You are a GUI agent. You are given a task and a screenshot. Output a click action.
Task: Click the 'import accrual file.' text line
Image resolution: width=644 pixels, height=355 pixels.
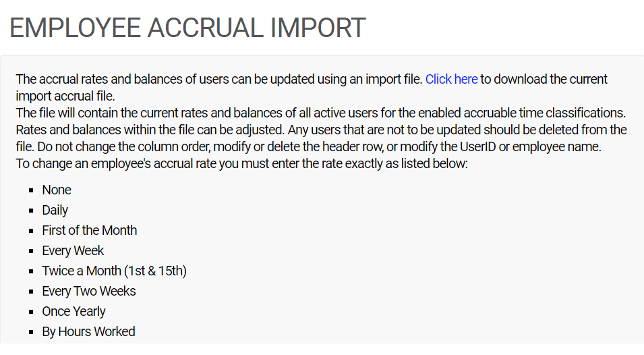pos(65,96)
